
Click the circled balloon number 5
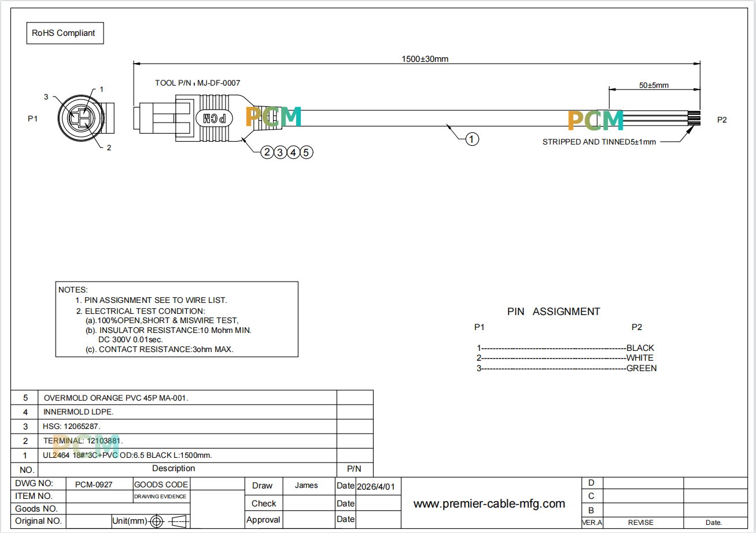point(307,153)
